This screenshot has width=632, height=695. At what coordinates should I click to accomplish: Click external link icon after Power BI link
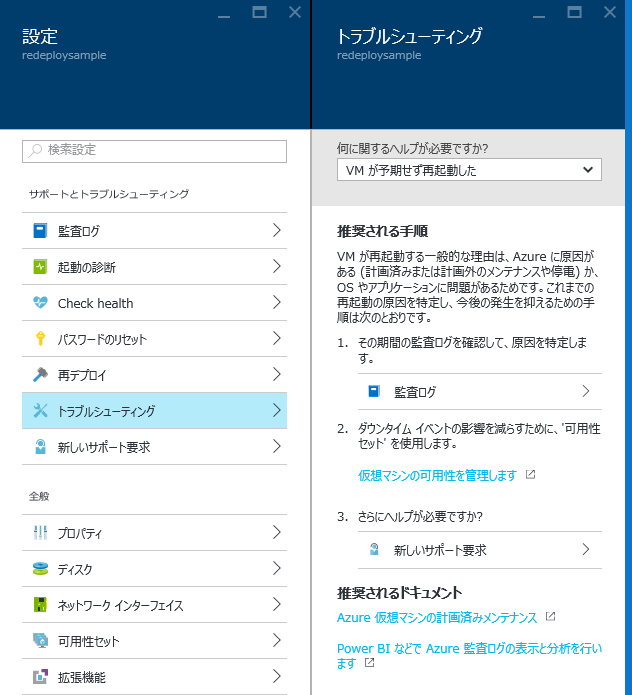pos(370,663)
